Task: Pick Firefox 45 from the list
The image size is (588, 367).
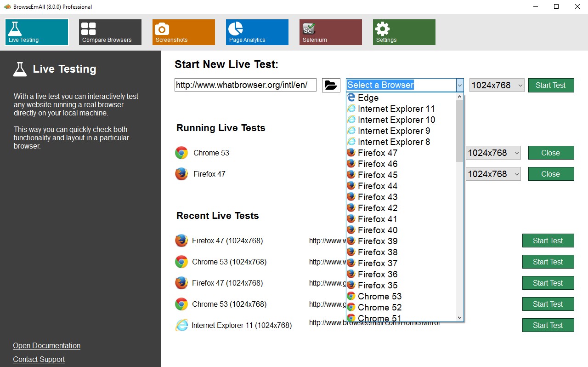Action: tap(401, 175)
